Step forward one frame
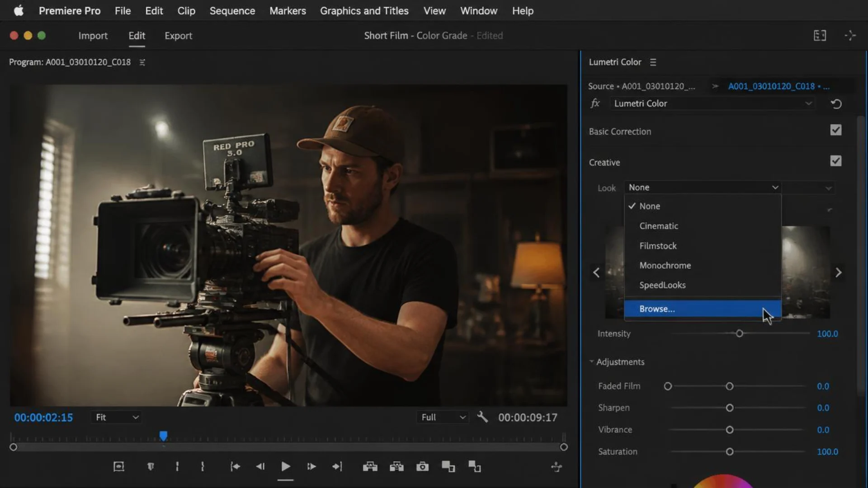Screen dimensions: 868x488 coord(311,467)
